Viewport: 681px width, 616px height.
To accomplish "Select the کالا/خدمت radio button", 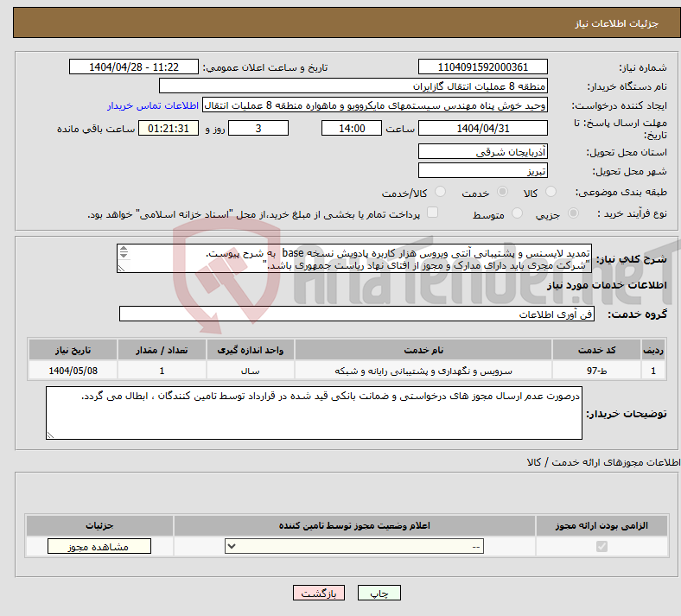I will [x=440, y=192].
